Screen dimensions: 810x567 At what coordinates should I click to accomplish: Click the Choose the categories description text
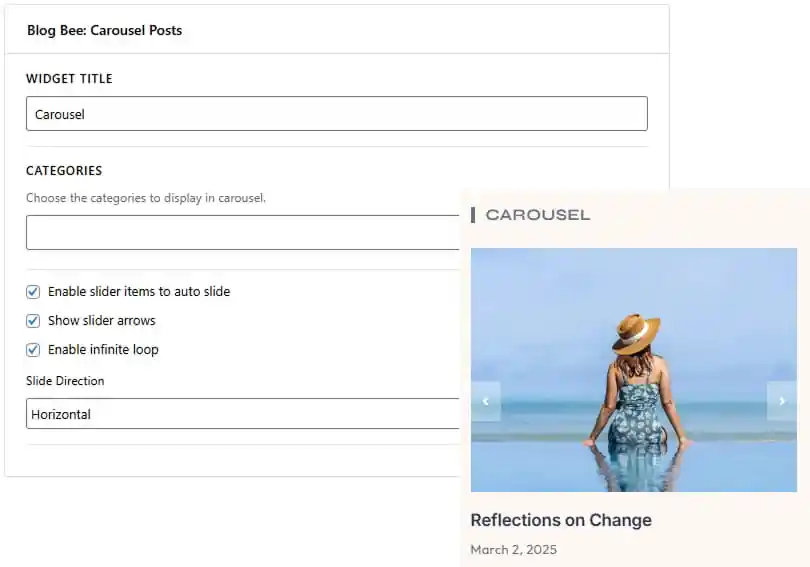[x=146, y=198]
